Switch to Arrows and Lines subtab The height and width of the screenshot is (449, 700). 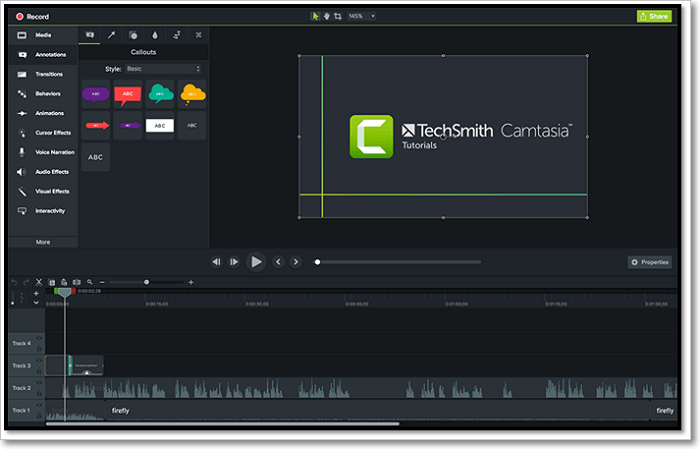pos(111,35)
